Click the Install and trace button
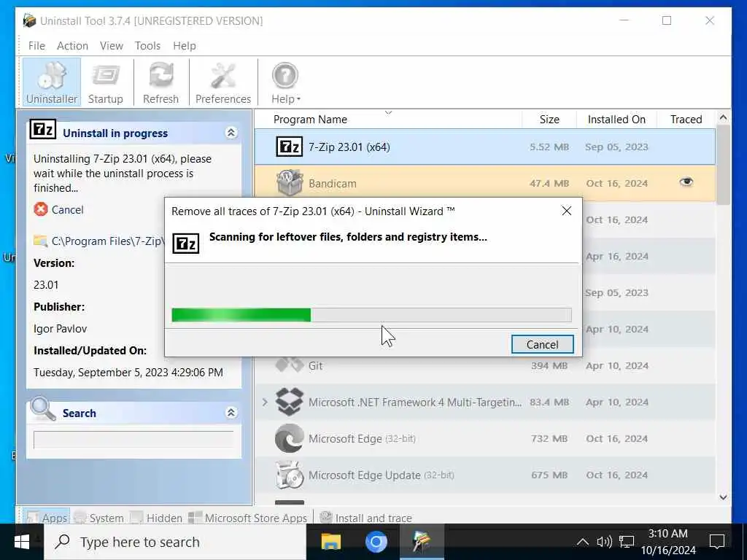747x560 pixels. click(365, 518)
